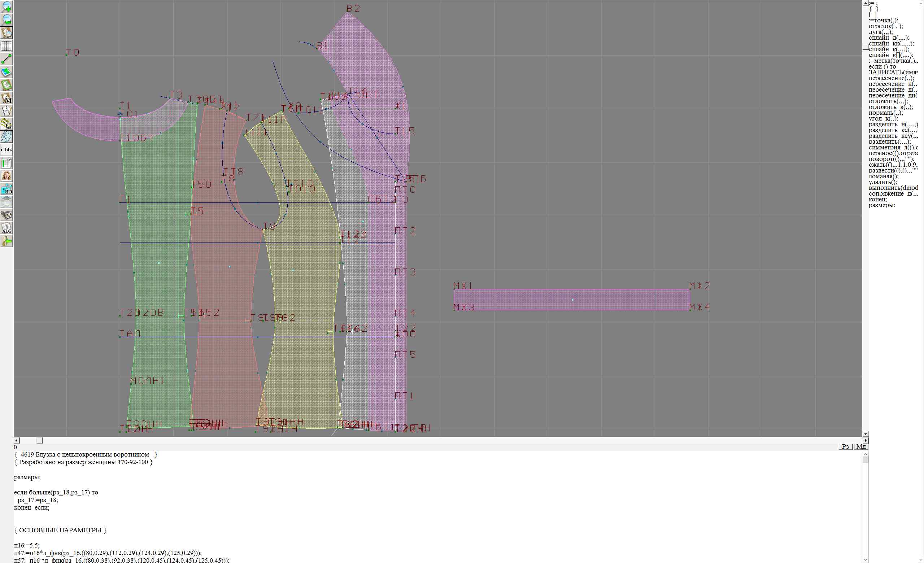This screenshot has height=563, width=924.
Task: Click the woman portrait mannequin icon
Action: (7, 176)
